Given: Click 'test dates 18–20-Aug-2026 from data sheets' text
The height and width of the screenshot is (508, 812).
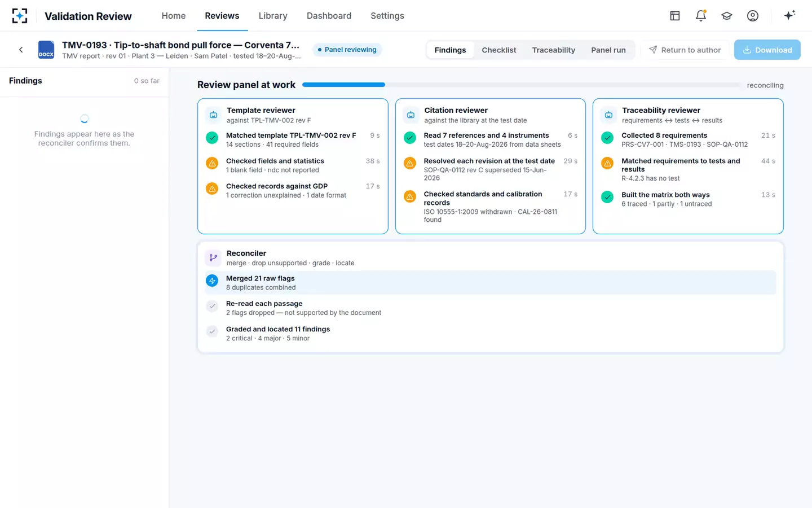Looking at the screenshot, I should point(492,144).
